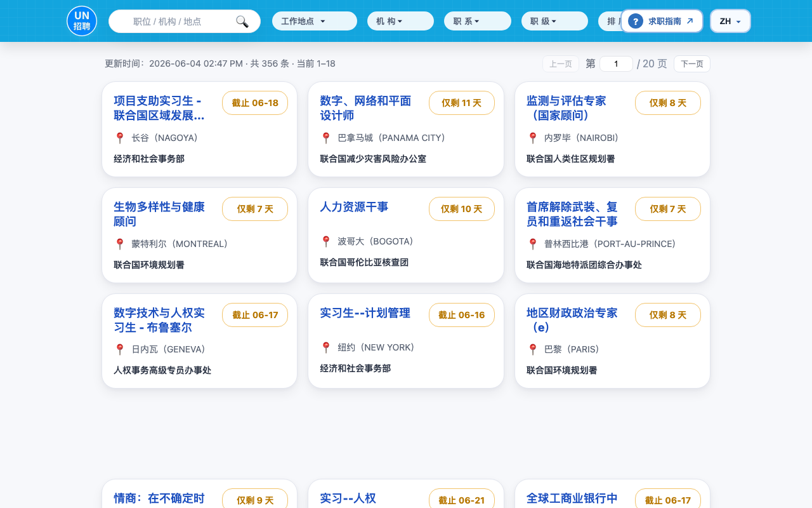Viewport: 812px width, 508px height.
Task: Click the pin icon beside 普林西比港 (PORT-AU-PRINCE)
Action: 533,244
